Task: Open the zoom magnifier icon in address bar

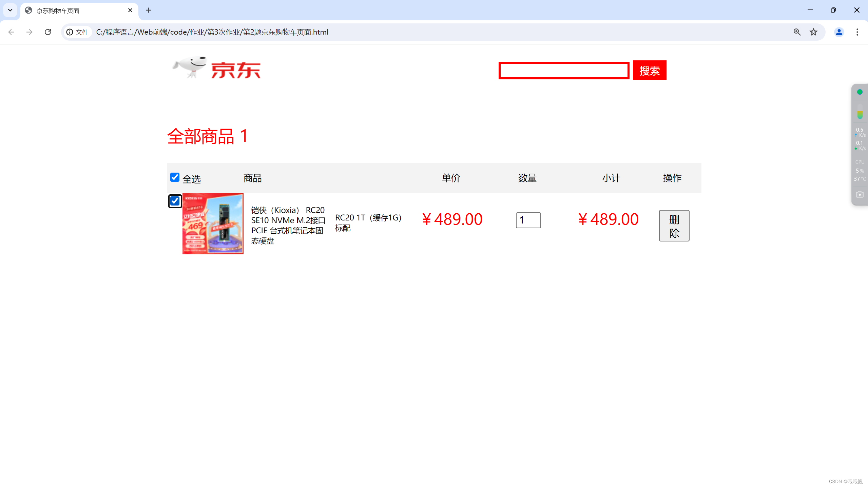Action: [x=797, y=32]
